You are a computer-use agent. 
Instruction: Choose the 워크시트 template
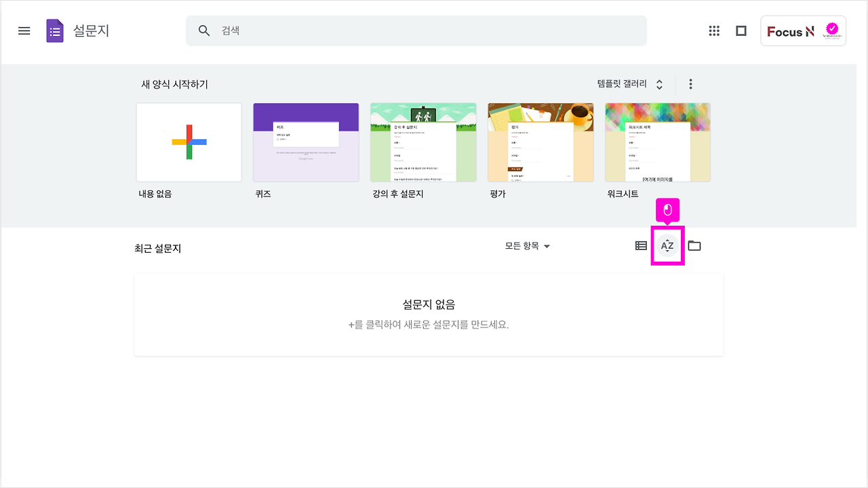(657, 142)
